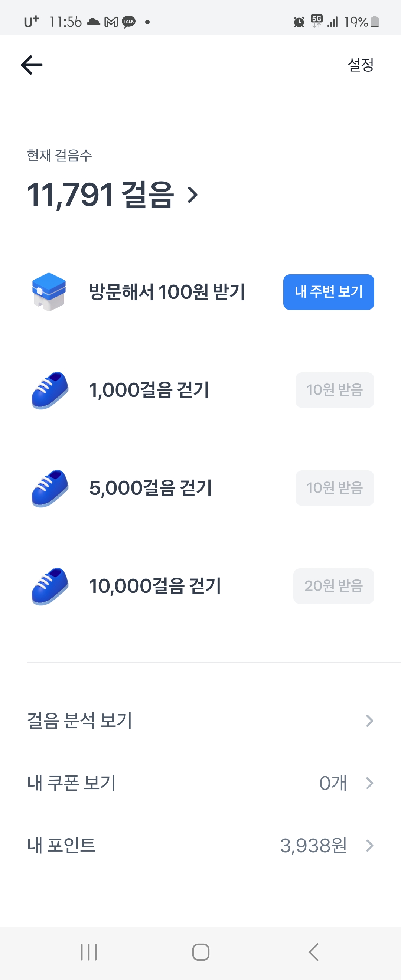View 3,938원 point balance
This screenshot has width=401, height=980.
click(313, 846)
